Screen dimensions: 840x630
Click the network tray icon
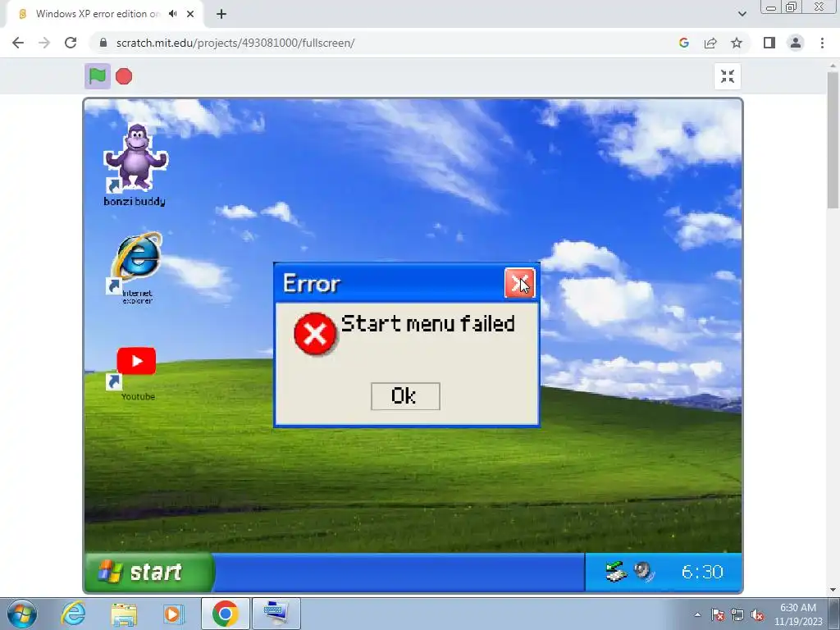click(x=737, y=614)
